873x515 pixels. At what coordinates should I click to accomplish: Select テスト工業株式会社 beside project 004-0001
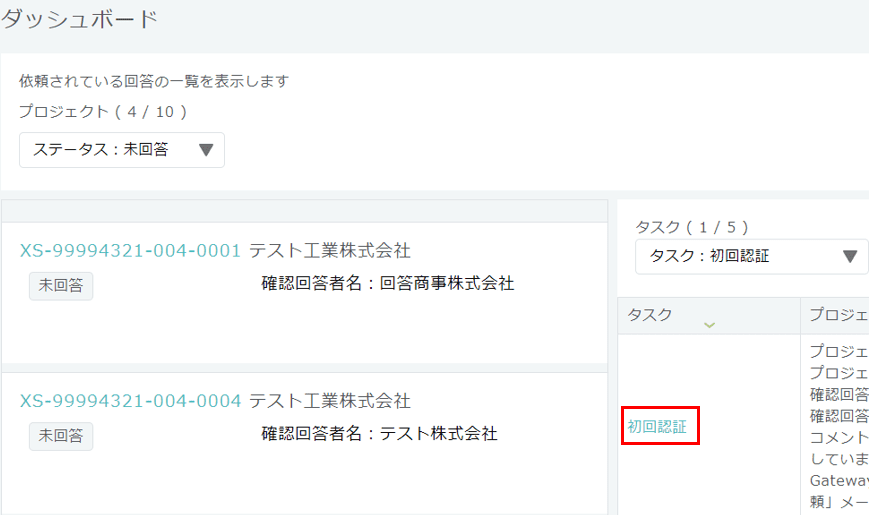pyautogui.click(x=330, y=250)
